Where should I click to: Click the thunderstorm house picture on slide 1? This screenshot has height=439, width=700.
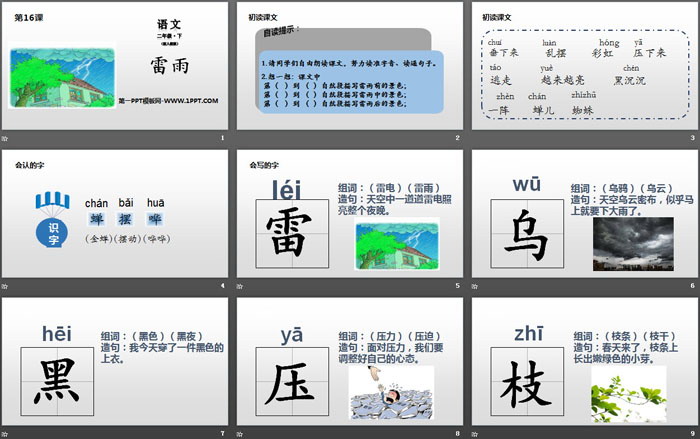point(62,78)
